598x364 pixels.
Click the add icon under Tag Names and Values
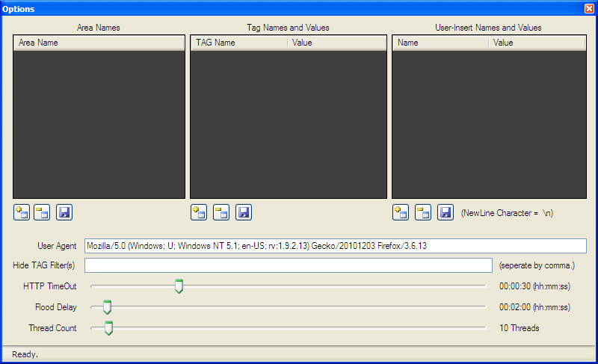tap(199, 212)
